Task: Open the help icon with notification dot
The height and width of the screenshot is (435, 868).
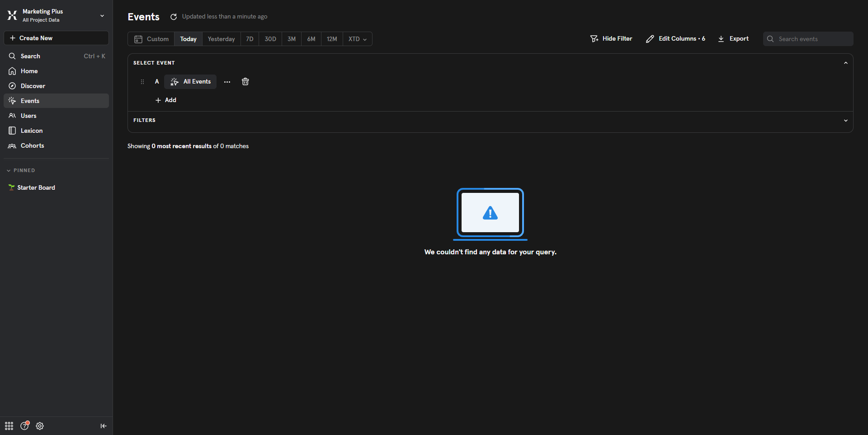Action: click(25, 426)
